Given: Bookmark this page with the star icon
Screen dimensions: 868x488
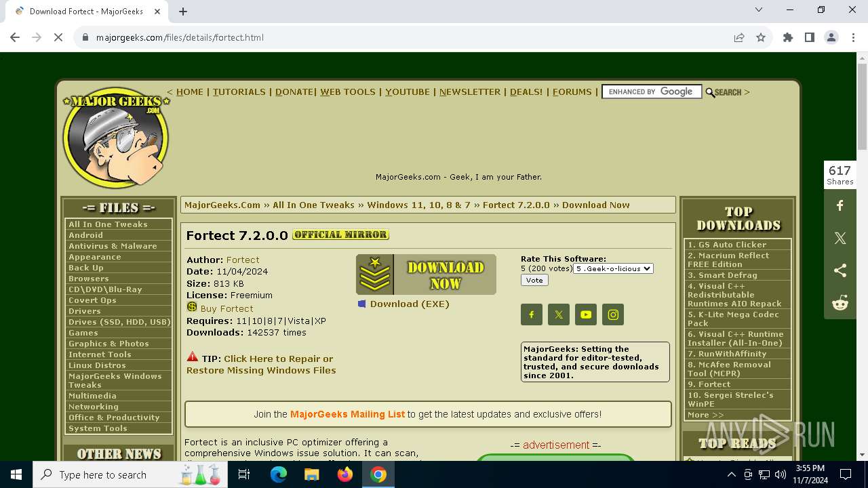Looking at the screenshot, I should pos(761,37).
